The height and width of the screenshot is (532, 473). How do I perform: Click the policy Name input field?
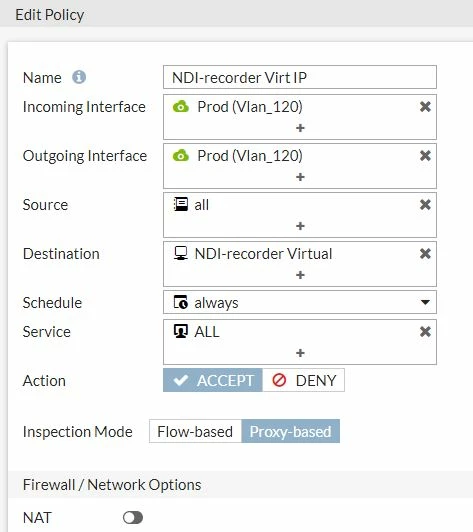(300, 77)
